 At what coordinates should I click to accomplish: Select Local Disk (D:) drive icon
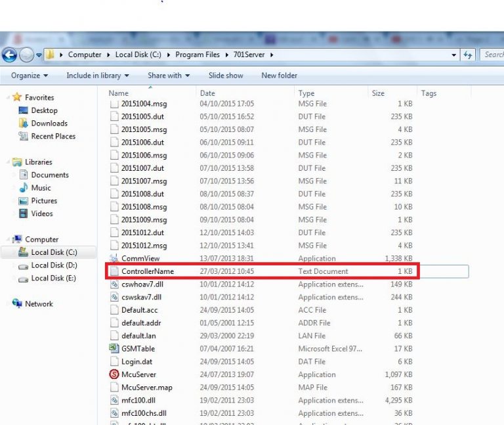pos(24,265)
